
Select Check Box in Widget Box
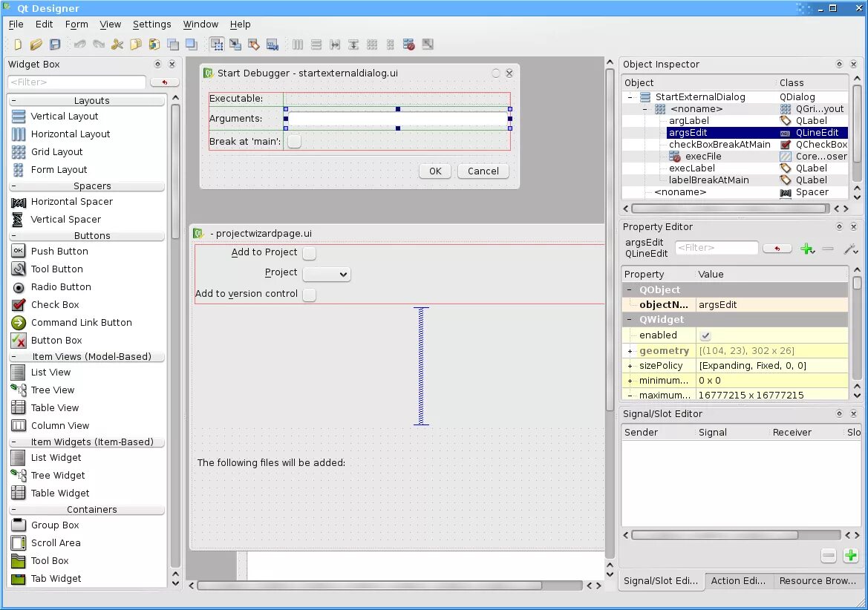(x=55, y=305)
